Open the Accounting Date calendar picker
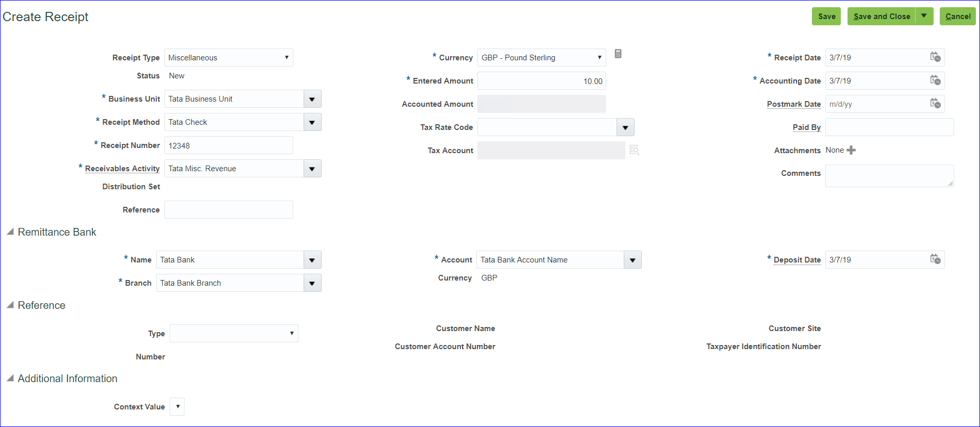This screenshot has width=980, height=427. pos(935,80)
